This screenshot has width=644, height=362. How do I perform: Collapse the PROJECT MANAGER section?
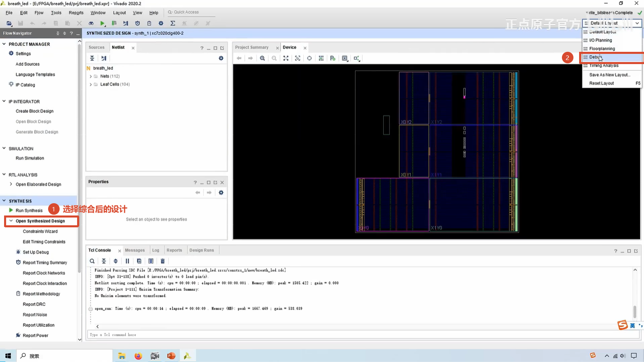[4, 44]
